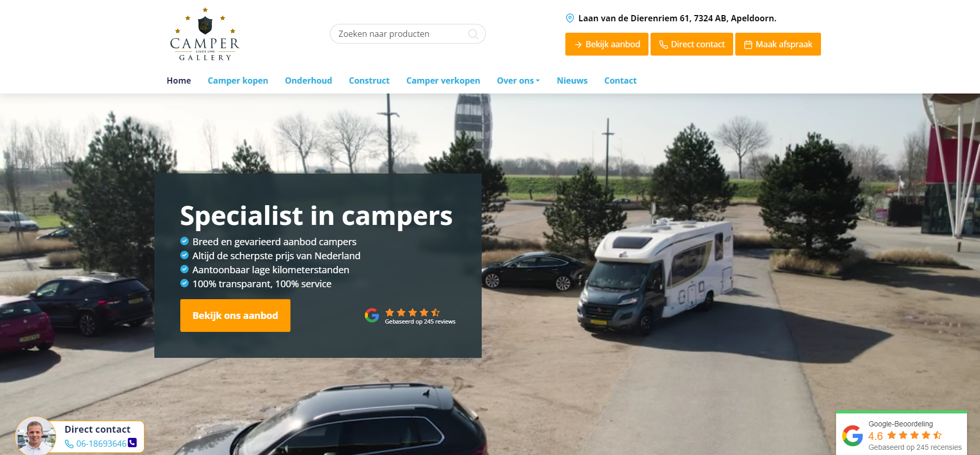This screenshot has height=455, width=980.
Task: Focus the Zoeken naar producten search field
Action: click(x=408, y=34)
